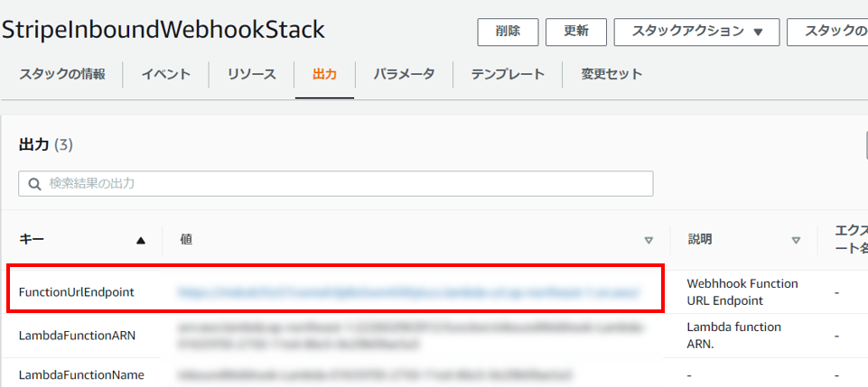Open the パラメータ tab
The image size is (868, 387).
(404, 75)
